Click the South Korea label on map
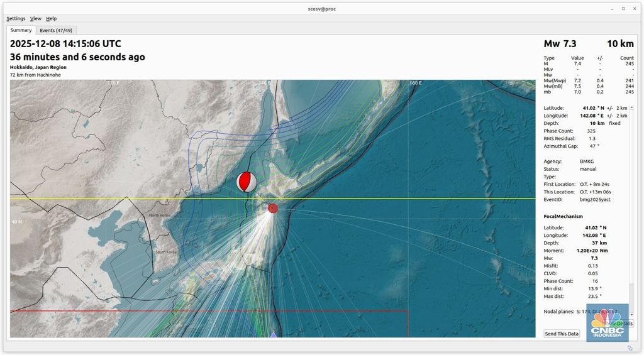Screen dimensions: 644x355 [165, 252]
